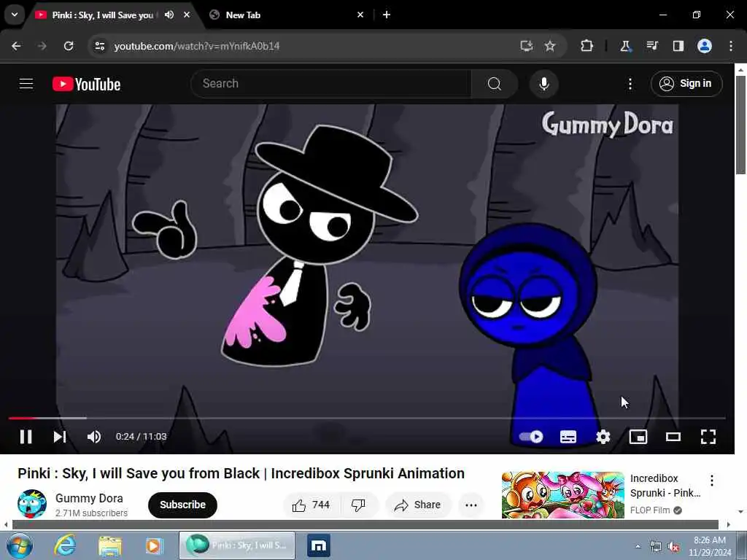
Task: Switch to theater mode
Action: point(673,437)
